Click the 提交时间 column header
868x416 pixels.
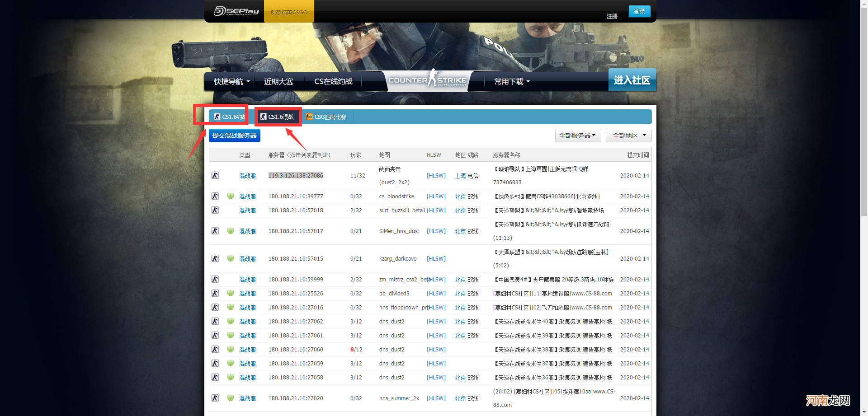(638, 155)
